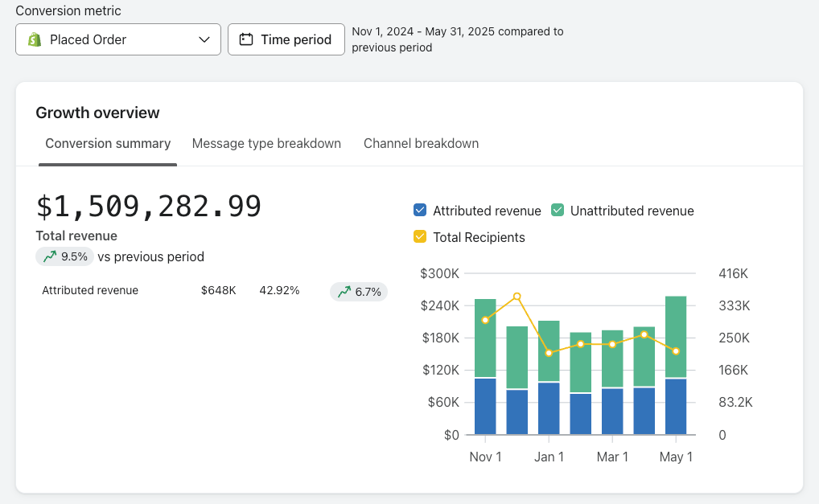This screenshot has width=819, height=504.
Task: Disable the Total Recipients checkbox
Action: (x=419, y=237)
